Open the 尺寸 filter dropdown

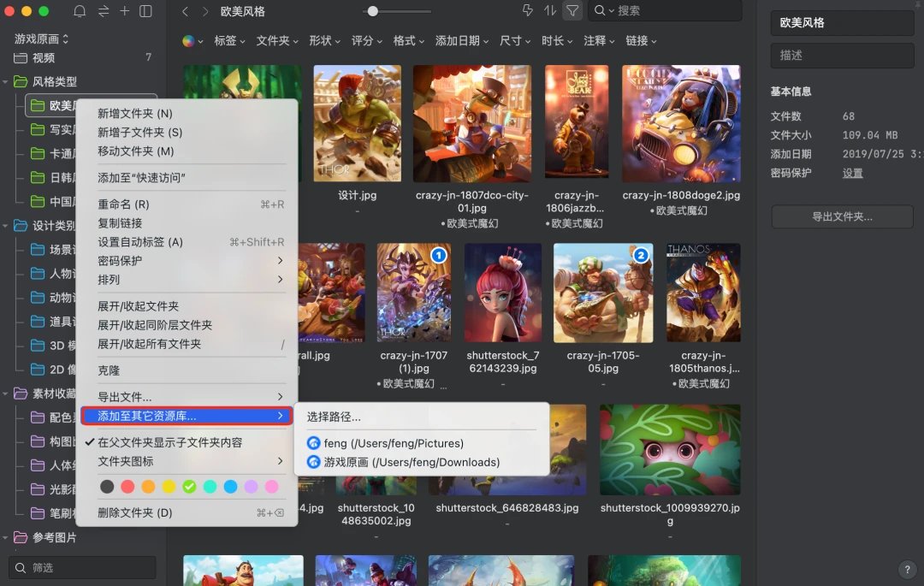tap(515, 41)
